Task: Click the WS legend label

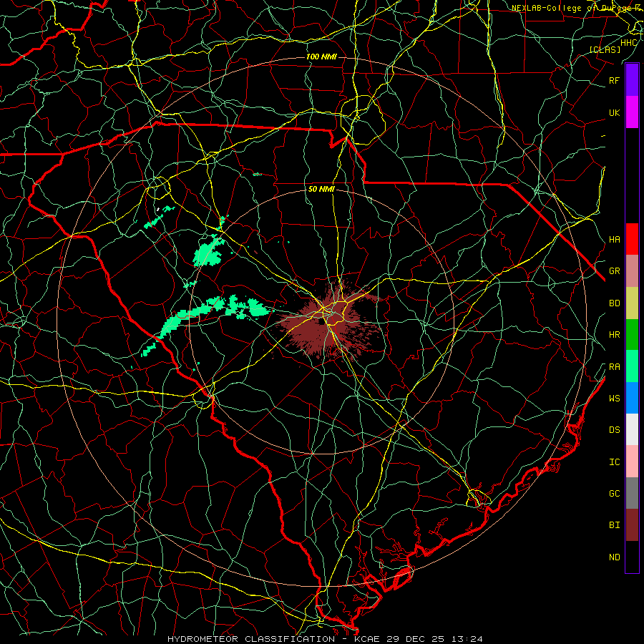Action: click(x=614, y=398)
